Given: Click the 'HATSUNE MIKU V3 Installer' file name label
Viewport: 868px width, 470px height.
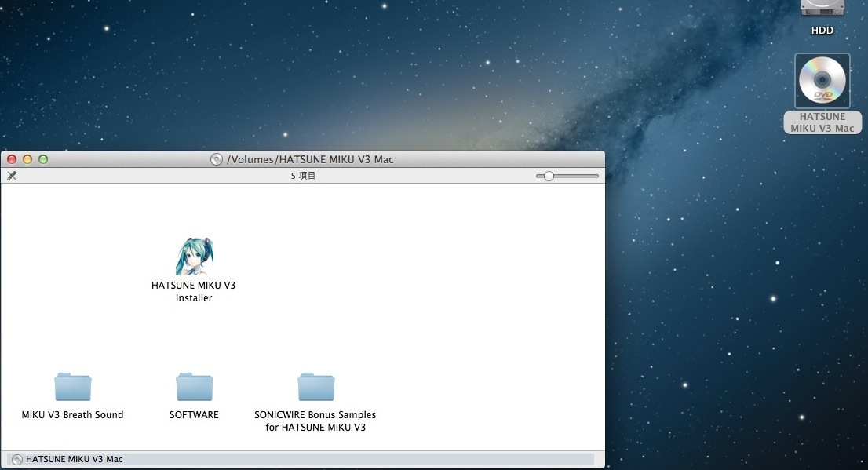Looking at the screenshot, I should tap(194, 292).
